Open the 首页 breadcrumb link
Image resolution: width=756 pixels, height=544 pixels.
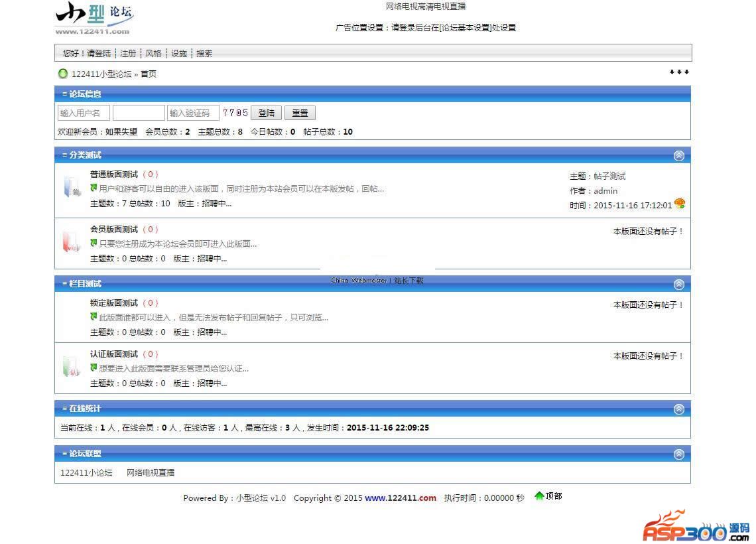(149, 74)
